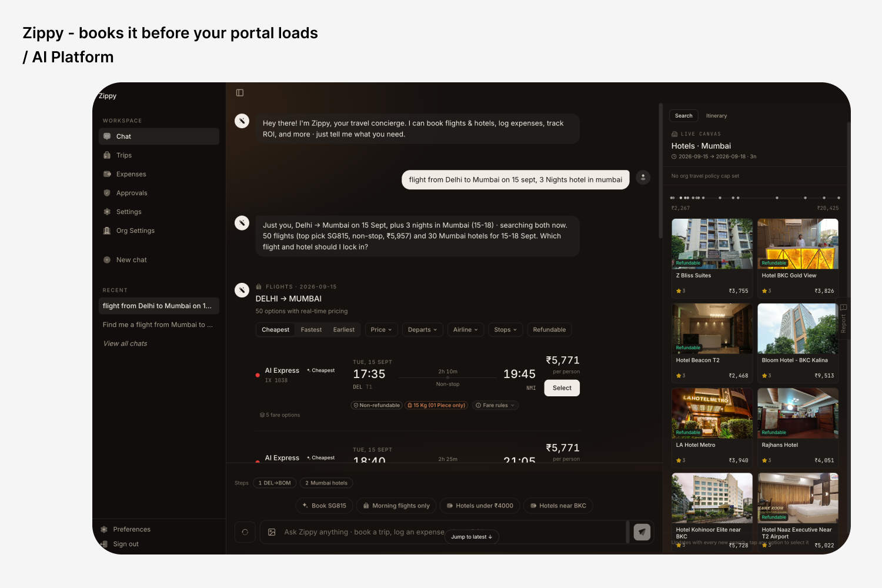Select the 17:35 AI Express flight
This screenshot has height=588, width=882.
click(562, 388)
